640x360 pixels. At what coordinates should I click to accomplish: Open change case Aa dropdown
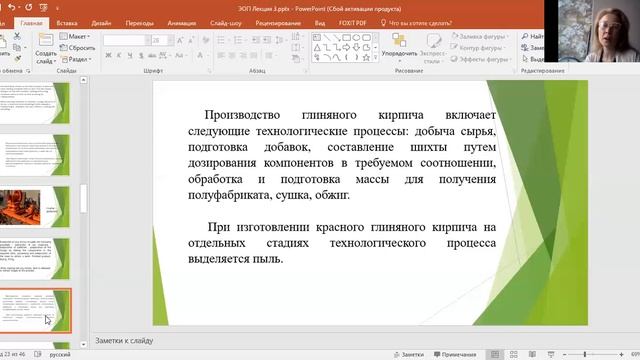[x=180, y=56]
